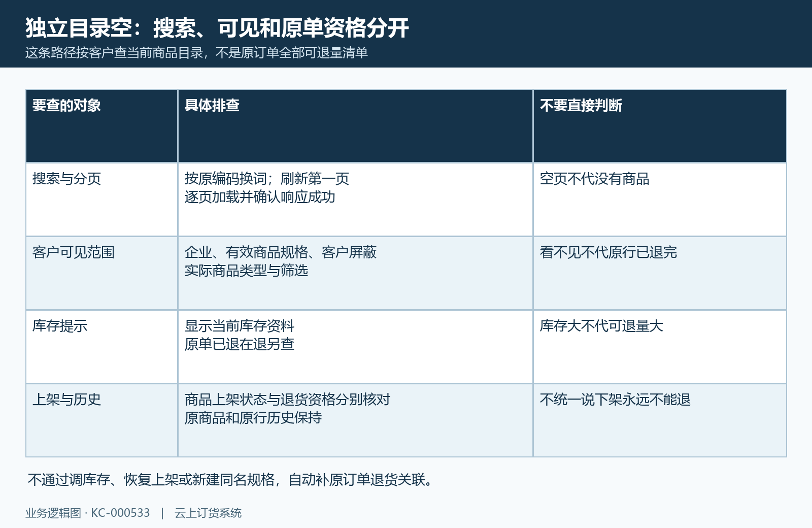Select the cell 不统一说下架永远不能退
This screenshot has height=528, width=812.
point(660,420)
